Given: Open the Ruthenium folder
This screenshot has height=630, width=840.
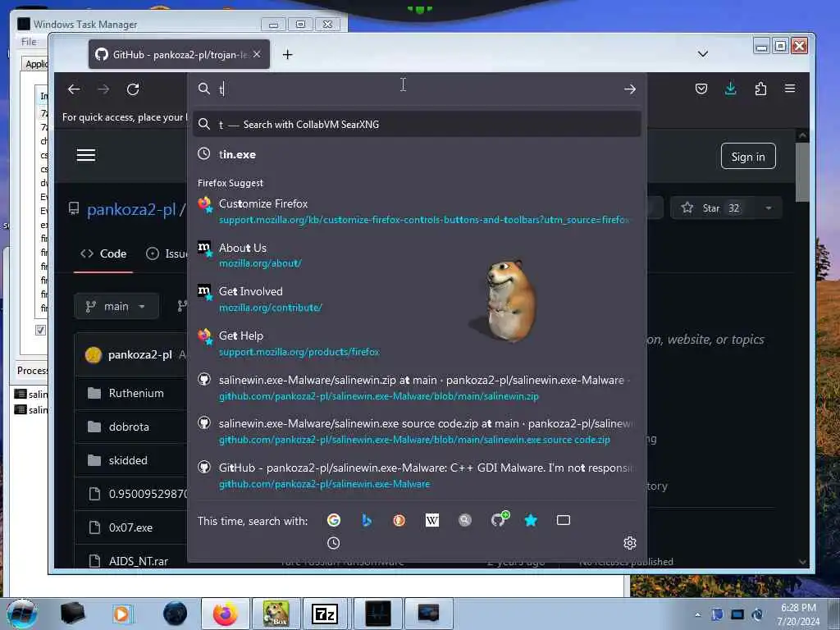Looking at the screenshot, I should coord(136,393).
